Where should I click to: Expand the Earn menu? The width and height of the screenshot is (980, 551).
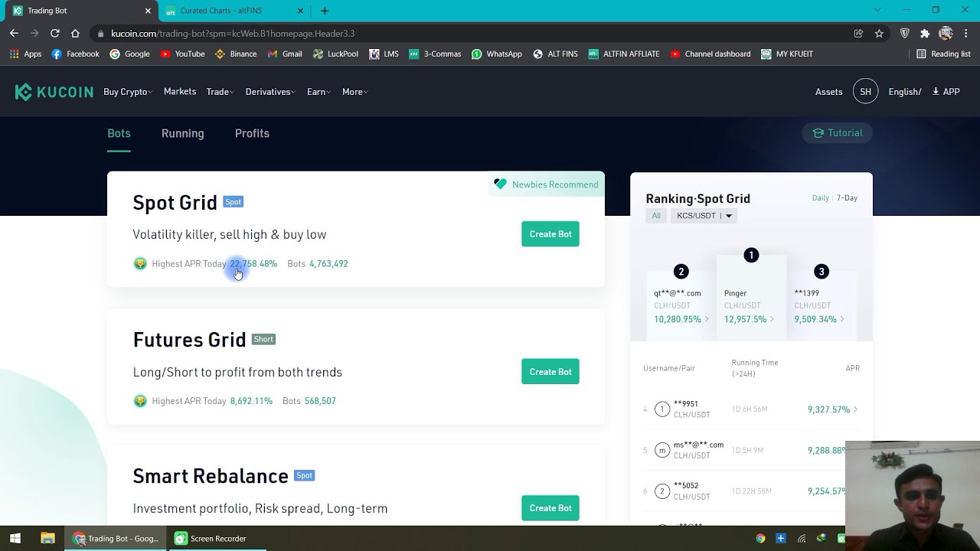[318, 92]
